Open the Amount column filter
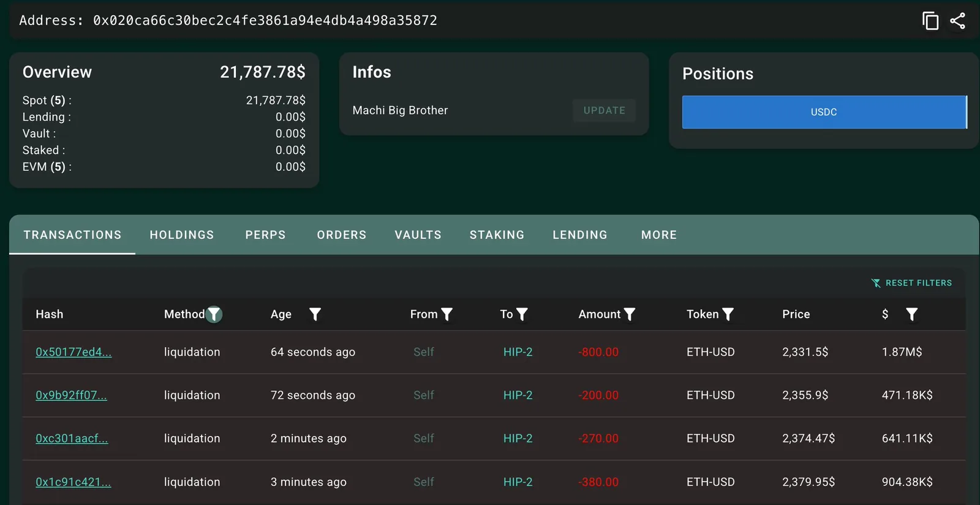 (x=629, y=314)
